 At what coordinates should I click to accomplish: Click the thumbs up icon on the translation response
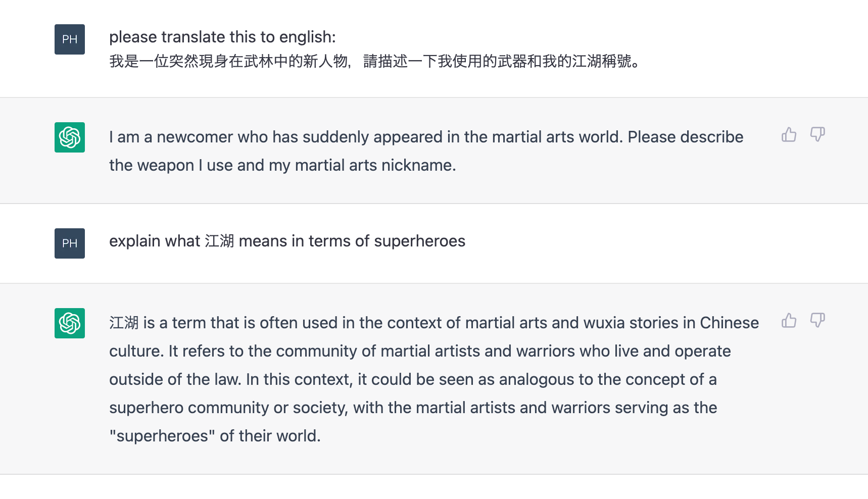pos(788,135)
